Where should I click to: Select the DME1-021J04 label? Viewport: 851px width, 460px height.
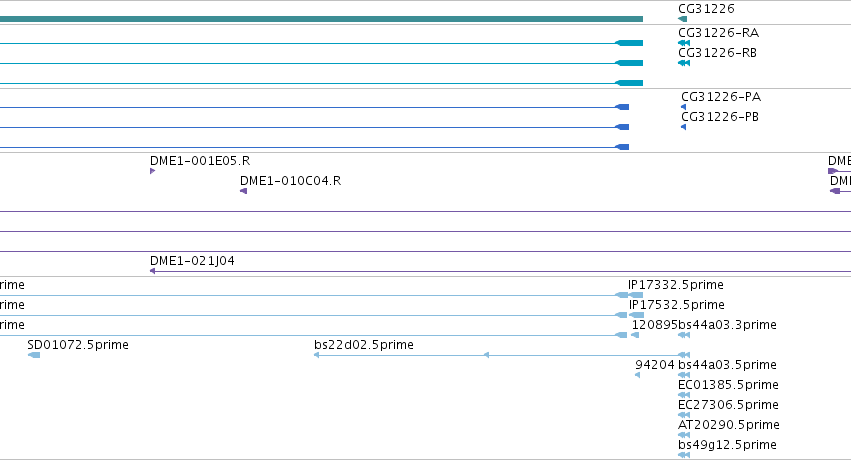tap(192, 260)
